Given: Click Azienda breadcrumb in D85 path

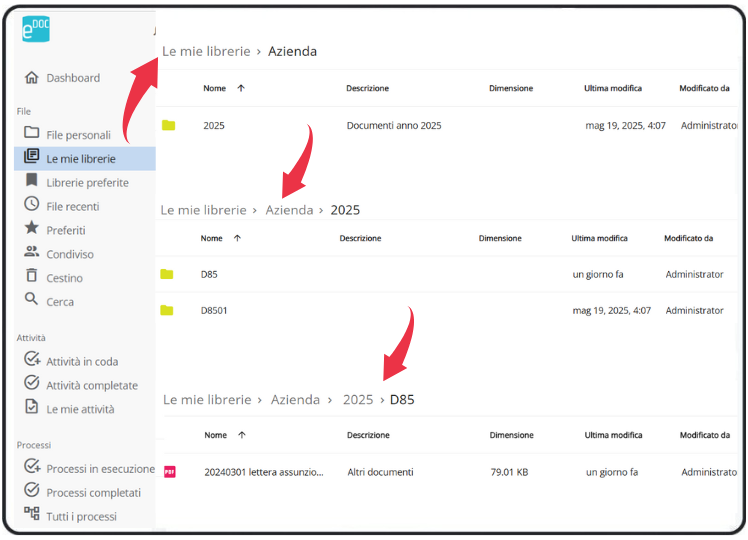Looking at the screenshot, I should pyautogui.click(x=295, y=399).
